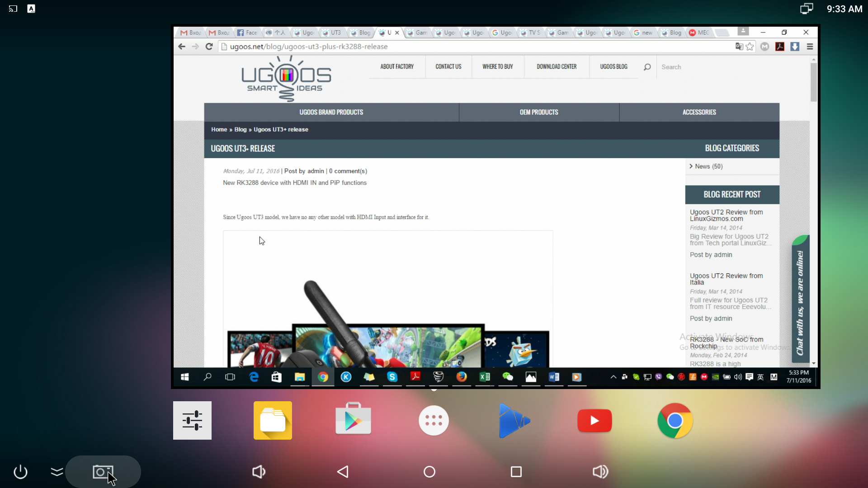Viewport: 868px width, 488px height.
Task: Launch the Google Play Store app
Action: click(353, 419)
